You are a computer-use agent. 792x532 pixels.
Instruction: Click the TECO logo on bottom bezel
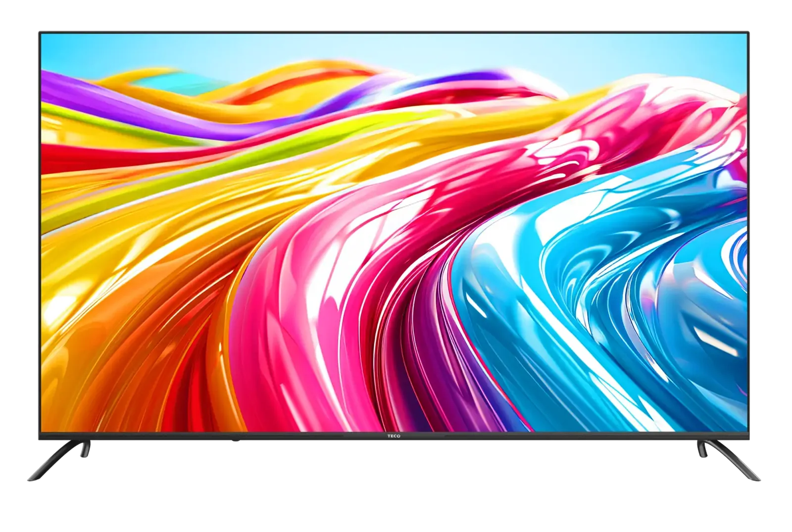coord(394,436)
